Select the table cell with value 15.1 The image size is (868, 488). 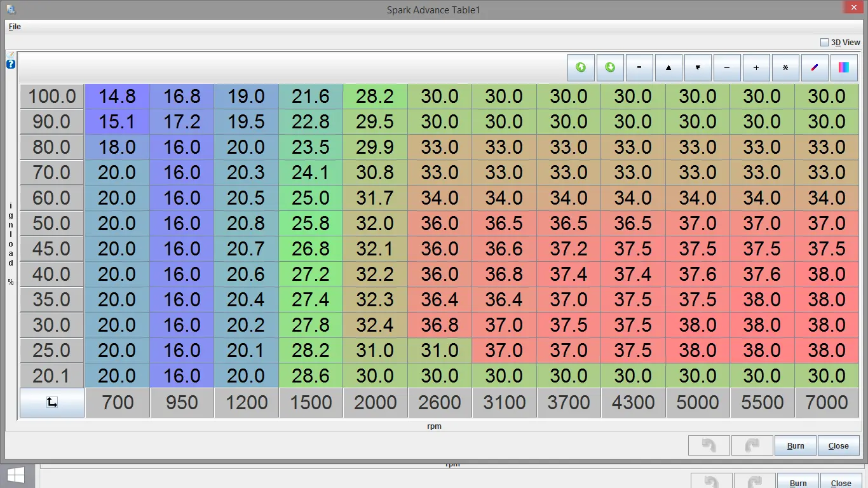118,122
